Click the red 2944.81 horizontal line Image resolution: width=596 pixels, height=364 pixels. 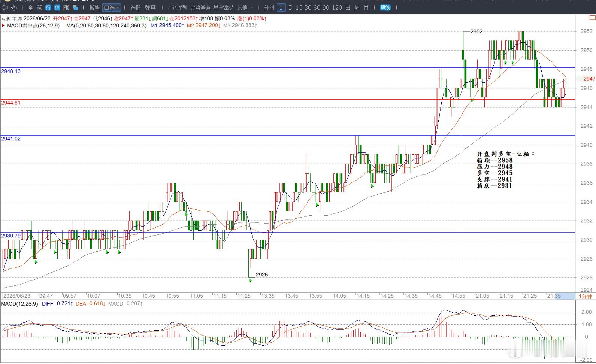pyautogui.click(x=288, y=99)
